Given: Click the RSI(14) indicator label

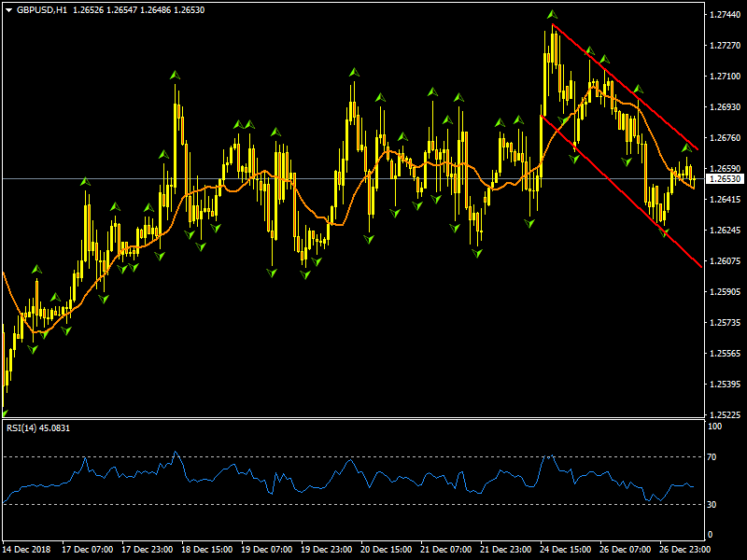Looking at the screenshot, I should (x=39, y=428).
